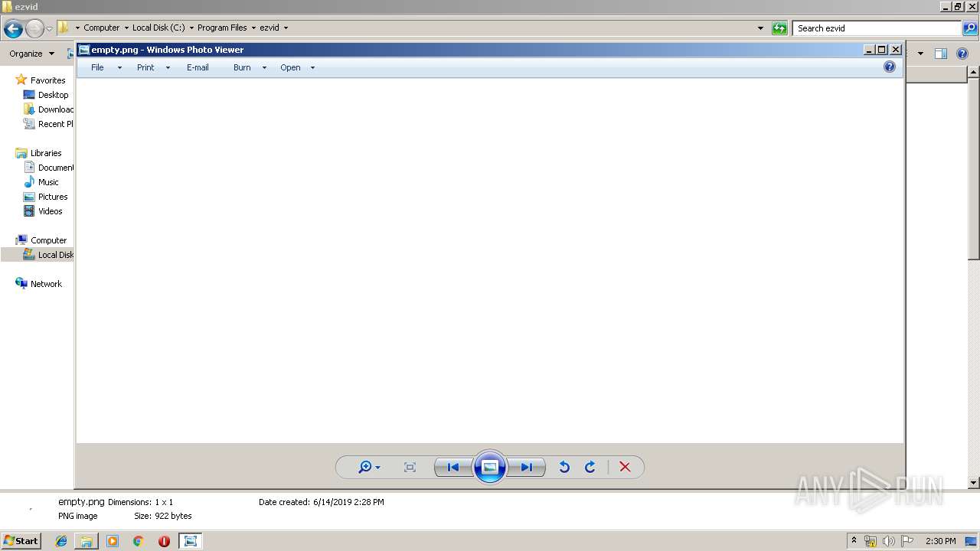
Task: Click the volume speaker tray icon
Action: click(889, 541)
